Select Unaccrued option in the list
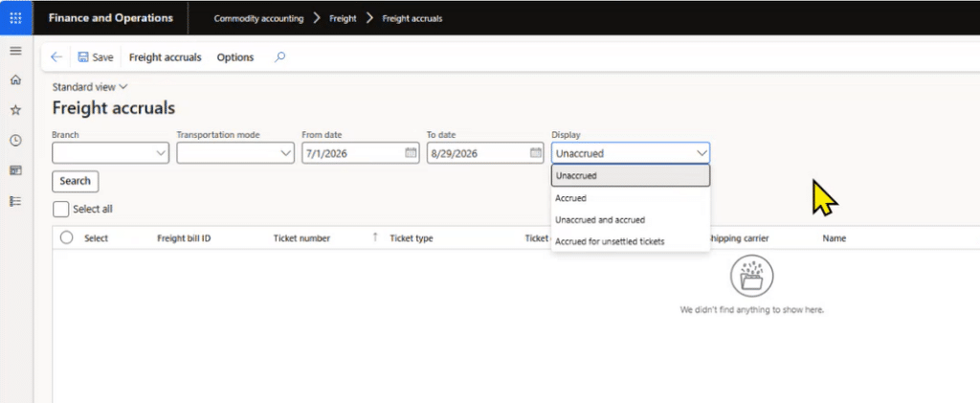The height and width of the screenshot is (403, 980). click(x=631, y=175)
